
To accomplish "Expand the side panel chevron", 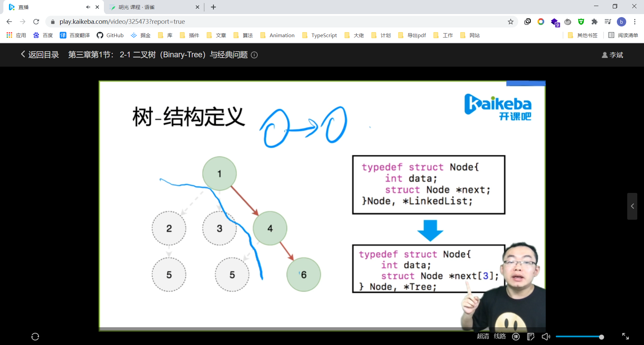I will coord(632,206).
